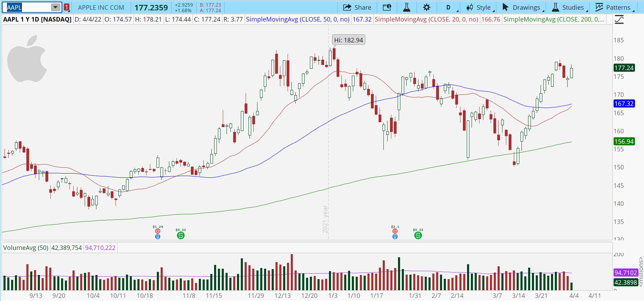644x301 pixels.
Task: Click the high price H: 178.21
Action: click(148, 19)
